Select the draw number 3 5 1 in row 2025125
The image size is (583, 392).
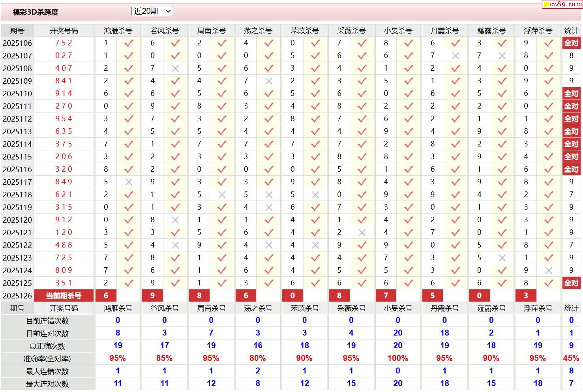pyautogui.click(x=64, y=283)
